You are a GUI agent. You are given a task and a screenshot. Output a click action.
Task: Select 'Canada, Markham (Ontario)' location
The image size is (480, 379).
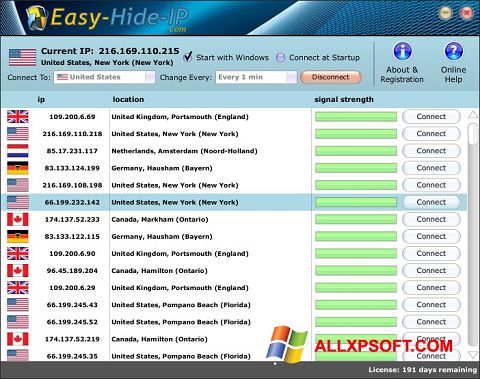(x=160, y=220)
